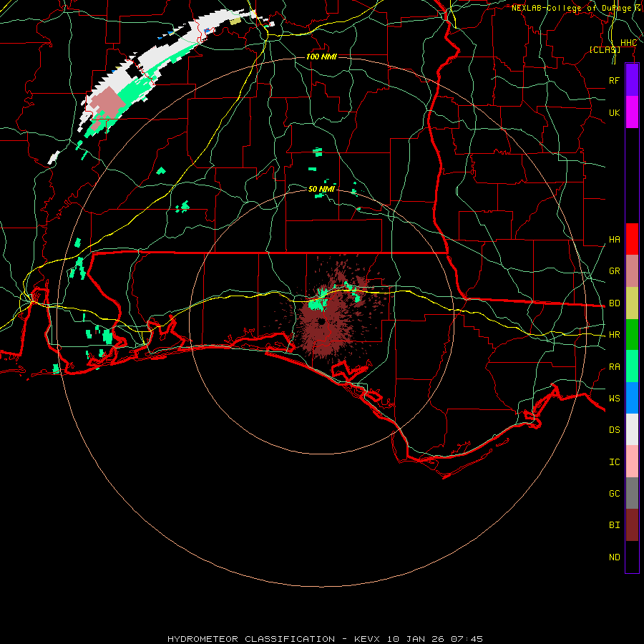Click the blue WS legend swatch
This screenshot has height=644, width=644.
click(x=632, y=398)
